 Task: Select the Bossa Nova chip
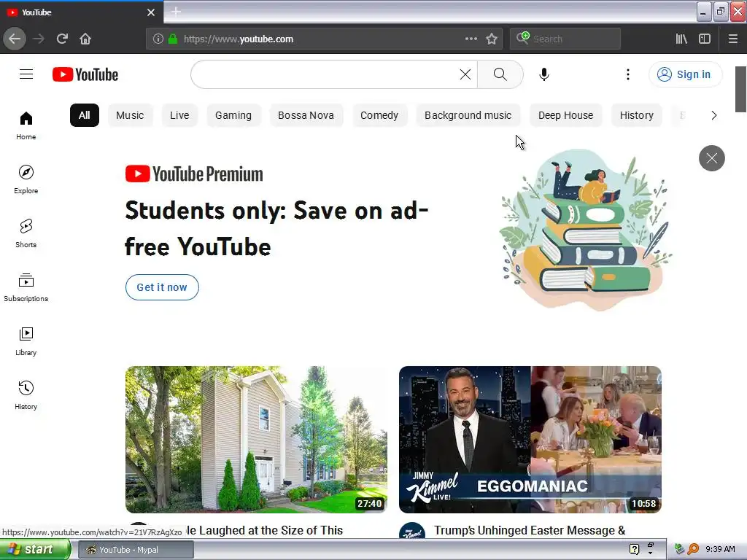click(306, 115)
